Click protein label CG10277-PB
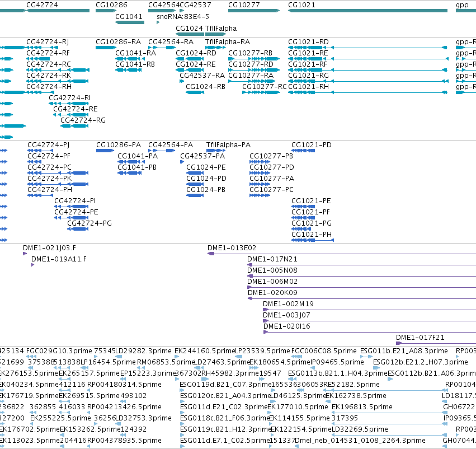 pos(271,156)
